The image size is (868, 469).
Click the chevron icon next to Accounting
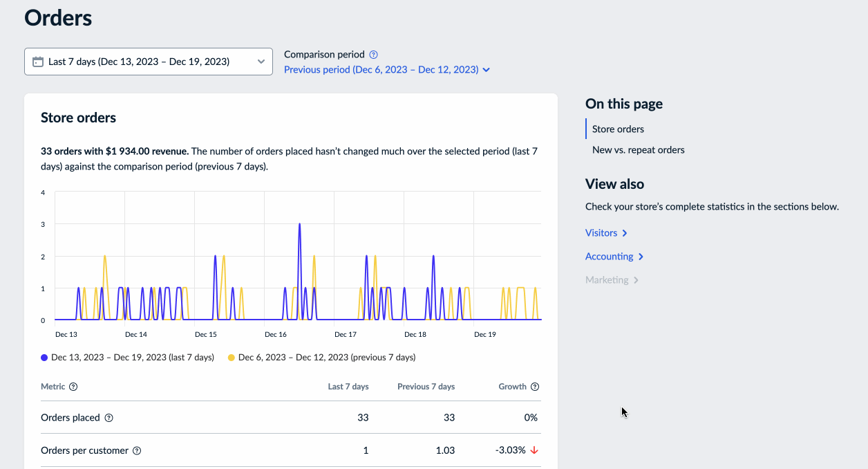coord(641,256)
